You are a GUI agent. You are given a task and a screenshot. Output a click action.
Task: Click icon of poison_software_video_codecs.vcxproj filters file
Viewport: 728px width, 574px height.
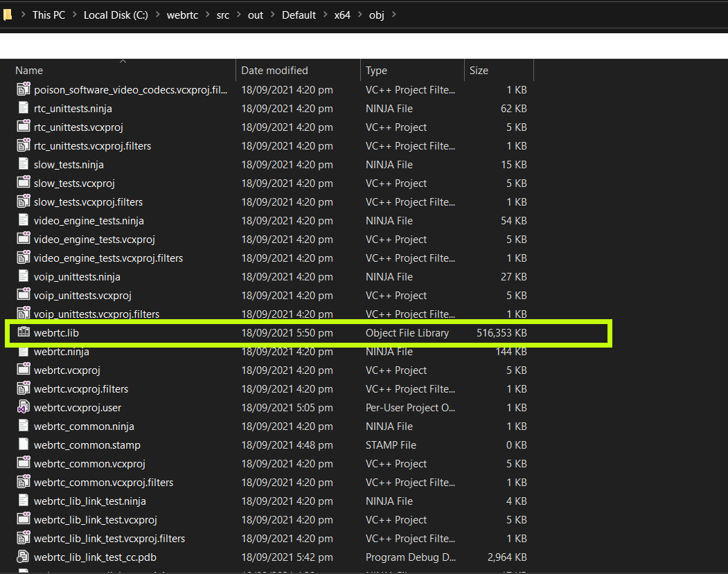pyautogui.click(x=24, y=89)
